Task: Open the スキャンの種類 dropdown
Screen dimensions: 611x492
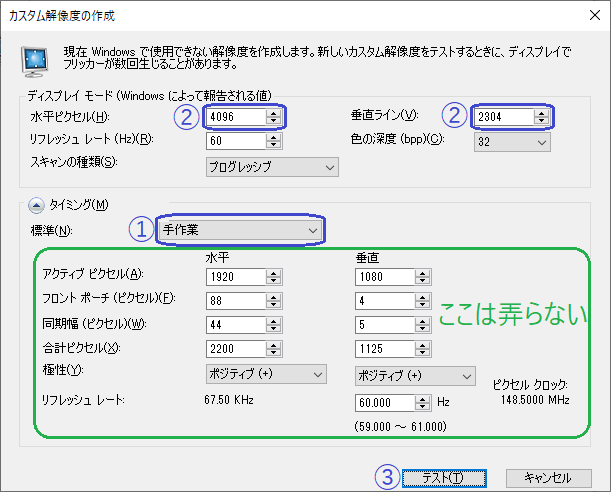Action: coord(270,166)
